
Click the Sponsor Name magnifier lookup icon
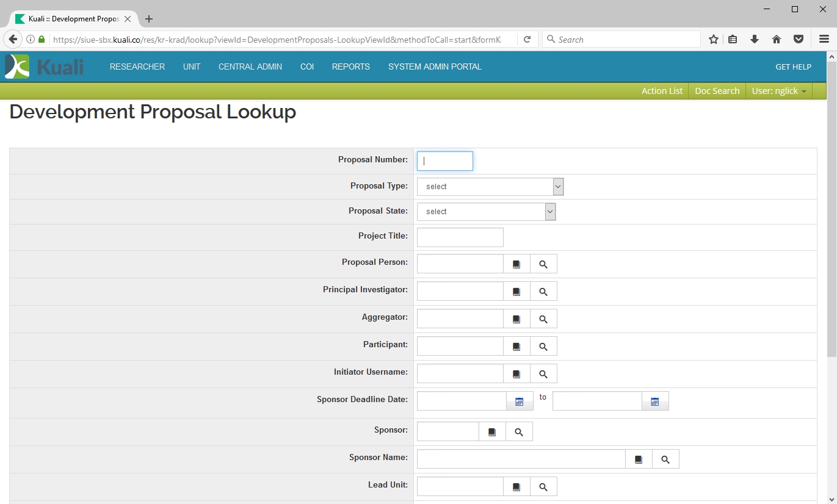[665, 459]
